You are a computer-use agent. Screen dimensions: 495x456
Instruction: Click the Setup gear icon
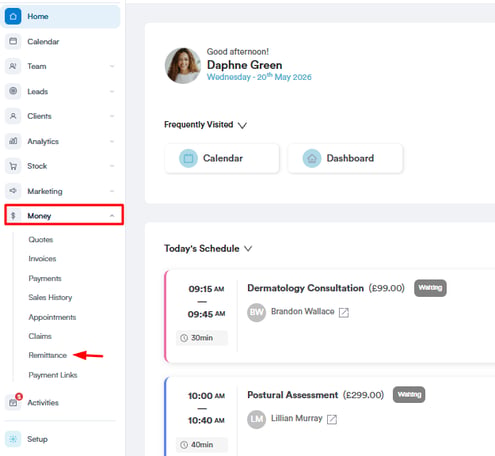(x=13, y=439)
